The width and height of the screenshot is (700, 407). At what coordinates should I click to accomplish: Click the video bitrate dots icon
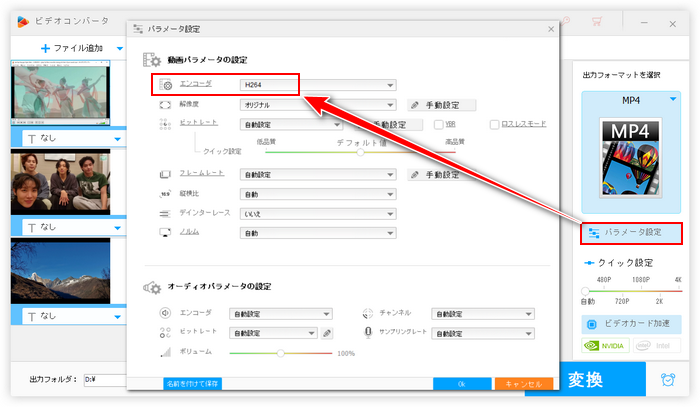165,124
